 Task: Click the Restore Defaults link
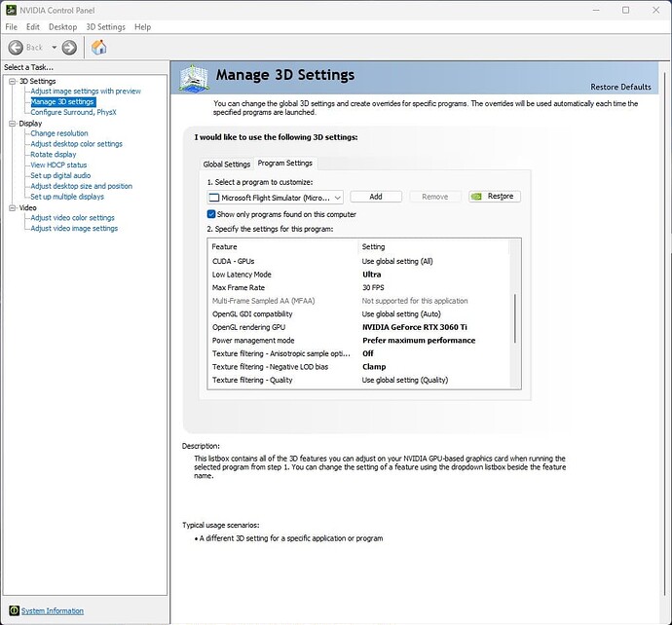pyautogui.click(x=620, y=87)
